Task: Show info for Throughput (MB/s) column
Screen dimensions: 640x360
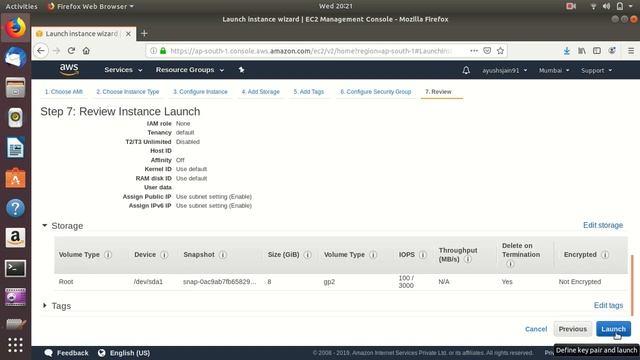Action: 468,259
